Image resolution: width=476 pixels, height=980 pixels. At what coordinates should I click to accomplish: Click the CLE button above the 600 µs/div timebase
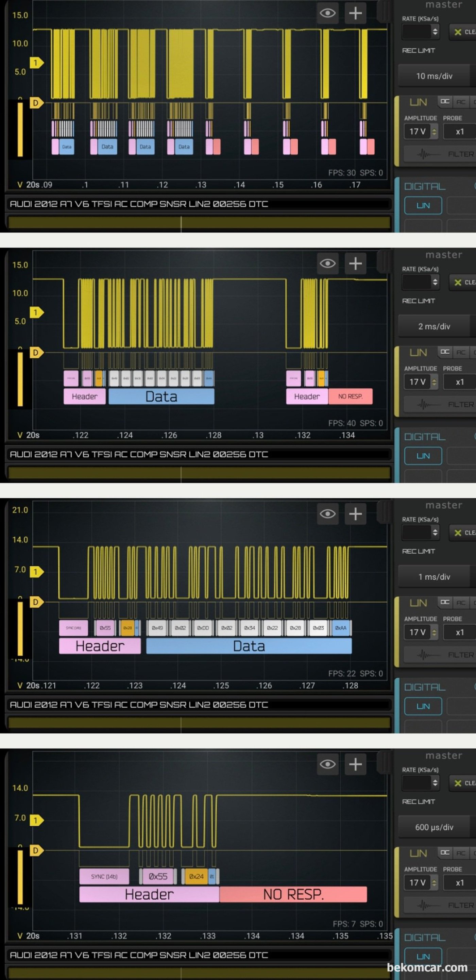click(x=463, y=783)
